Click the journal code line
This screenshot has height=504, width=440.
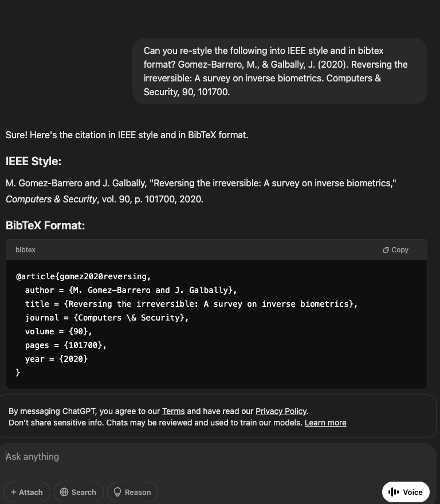107,318
